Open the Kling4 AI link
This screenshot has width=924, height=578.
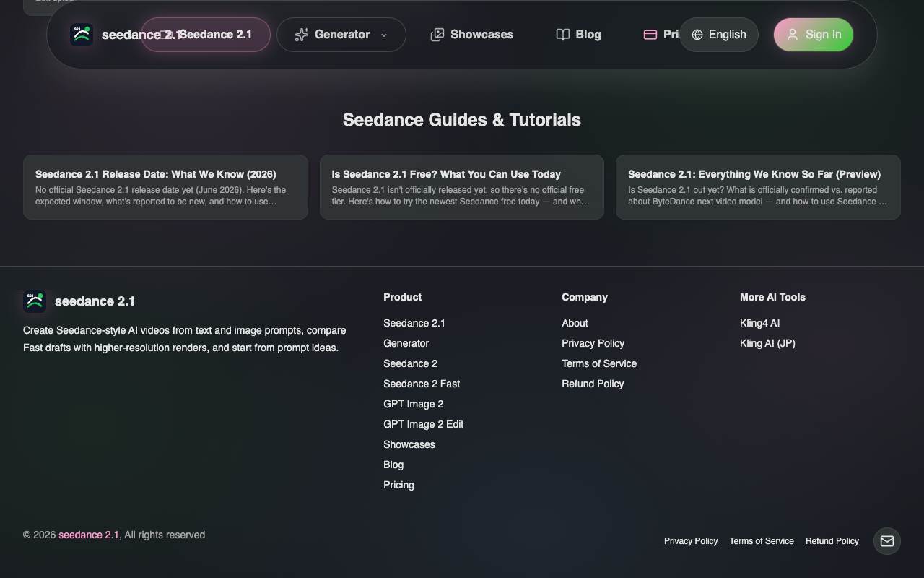click(759, 323)
